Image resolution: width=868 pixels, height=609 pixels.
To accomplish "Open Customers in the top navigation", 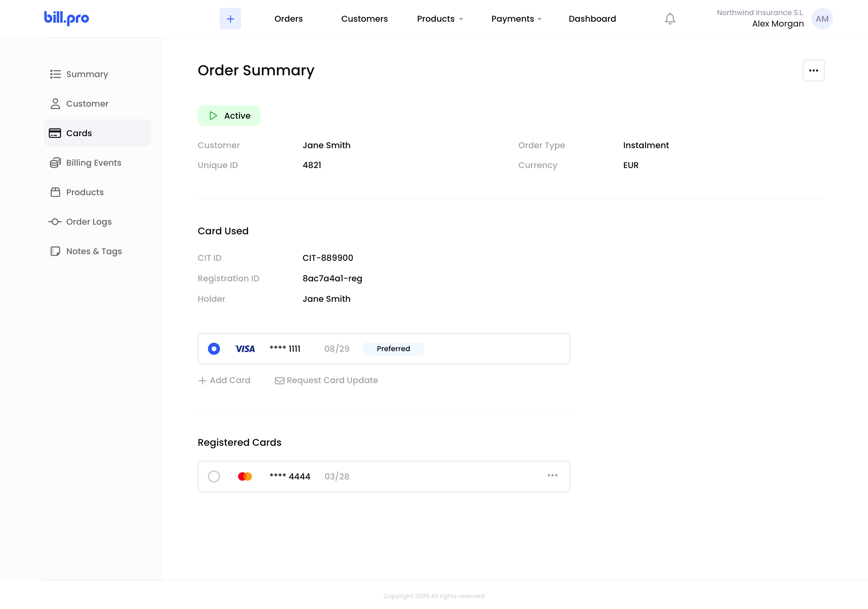I will [x=364, y=19].
